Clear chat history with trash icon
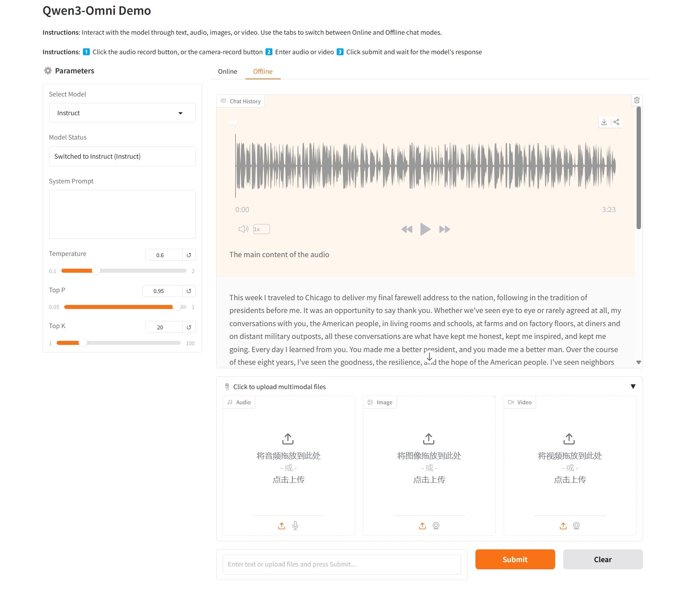Screen dimensions: 700x600 637,100
